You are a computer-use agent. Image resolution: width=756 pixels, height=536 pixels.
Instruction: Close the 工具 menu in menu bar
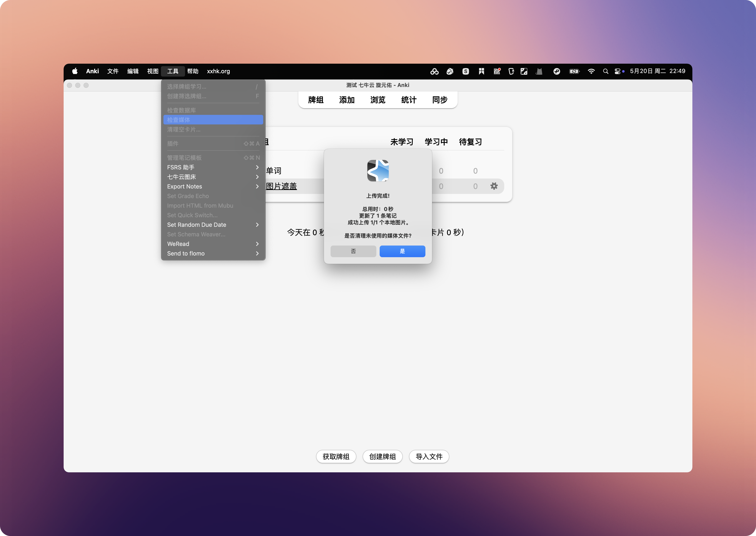coord(173,71)
